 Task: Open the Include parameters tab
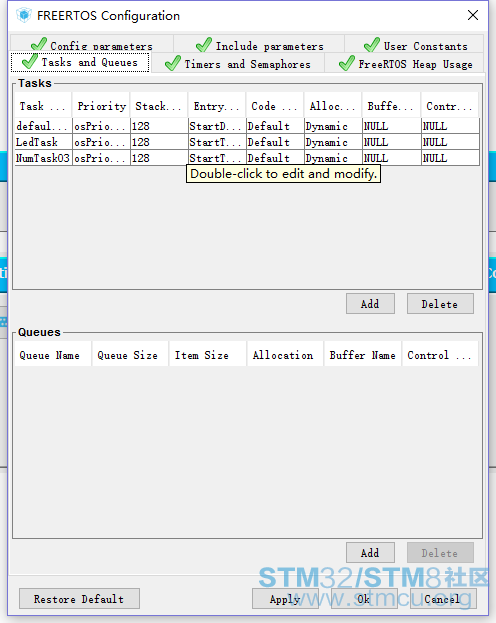(259, 44)
